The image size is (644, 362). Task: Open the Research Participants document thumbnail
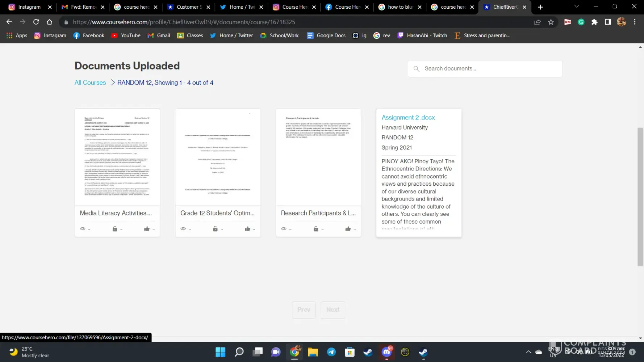click(318, 157)
